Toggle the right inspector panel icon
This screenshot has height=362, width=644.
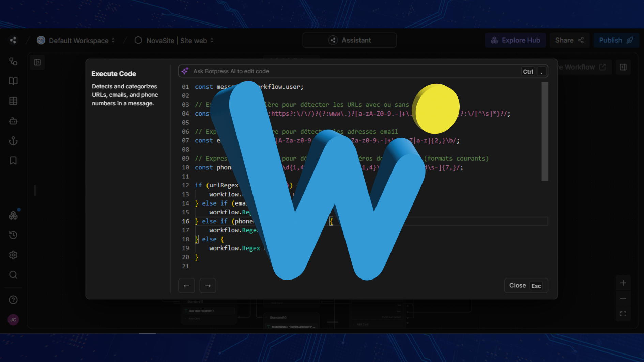point(623,67)
